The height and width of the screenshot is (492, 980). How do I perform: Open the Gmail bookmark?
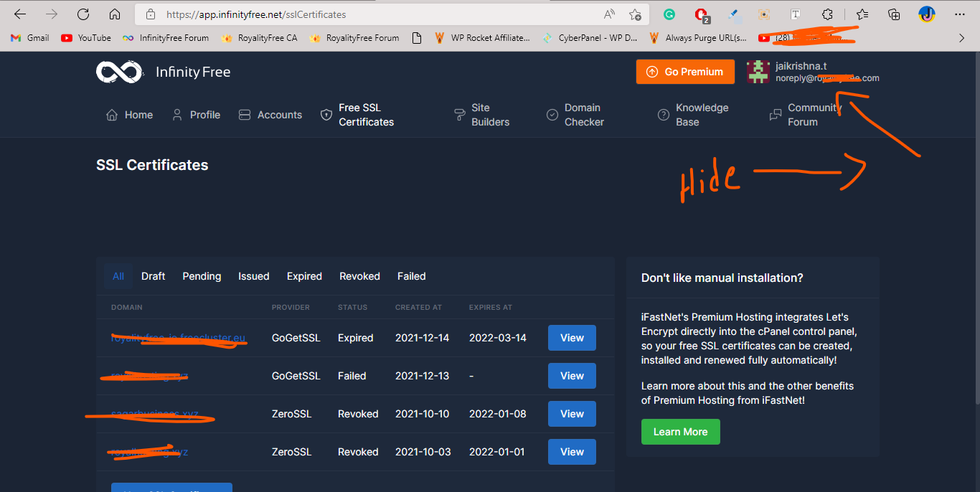(30, 38)
